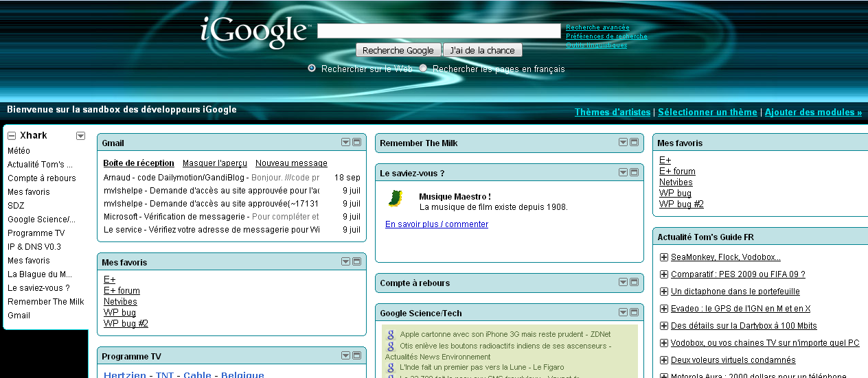
Task: Select Rechercher sur le Web radio button
Action: [312, 68]
